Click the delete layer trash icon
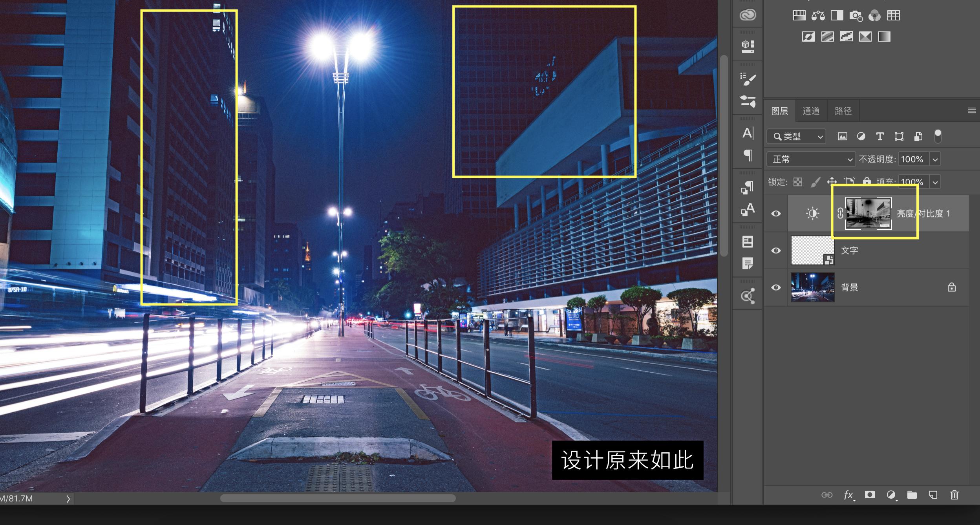Viewport: 980px width, 525px height. 954,495
